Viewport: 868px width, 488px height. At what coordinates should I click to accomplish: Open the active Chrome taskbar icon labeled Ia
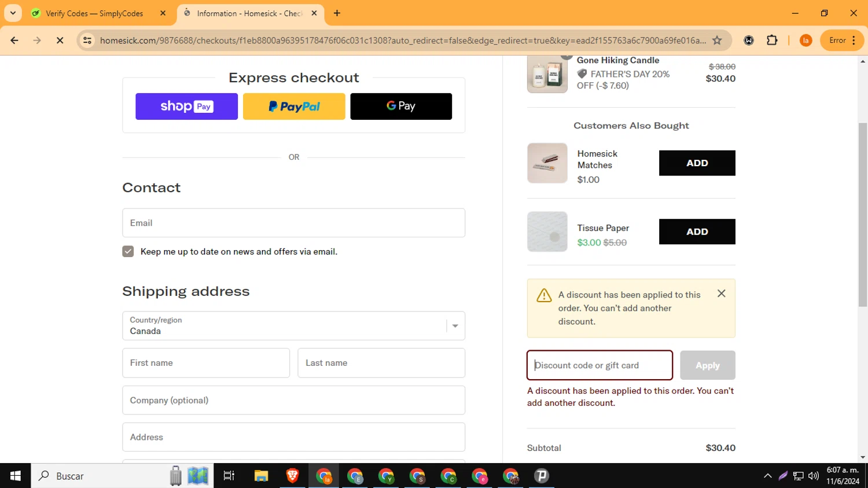pos(323,476)
